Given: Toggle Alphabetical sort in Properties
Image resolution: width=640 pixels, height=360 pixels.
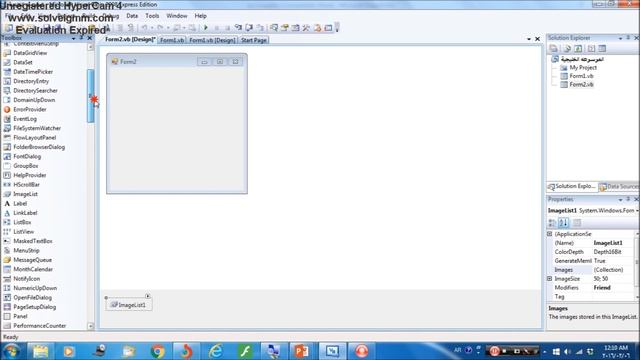Looking at the screenshot, I should [x=564, y=222].
